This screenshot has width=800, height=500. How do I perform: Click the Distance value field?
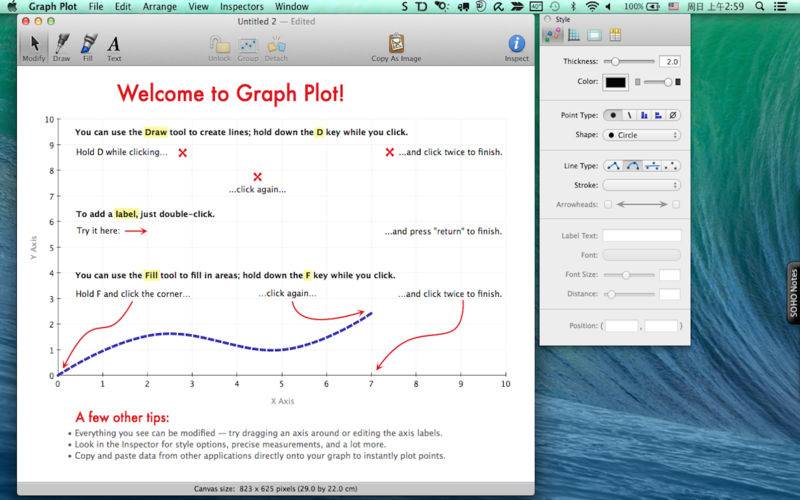click(669, 294)
